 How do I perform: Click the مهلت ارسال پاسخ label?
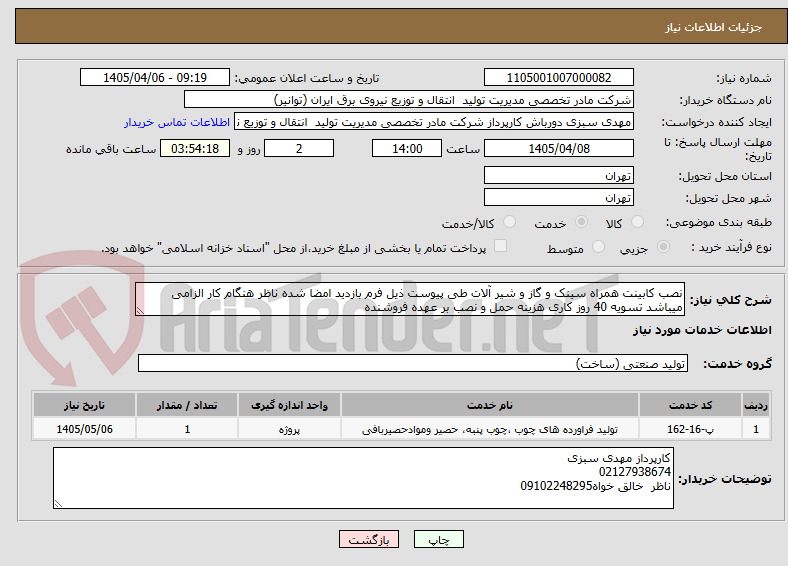(718, 149)
